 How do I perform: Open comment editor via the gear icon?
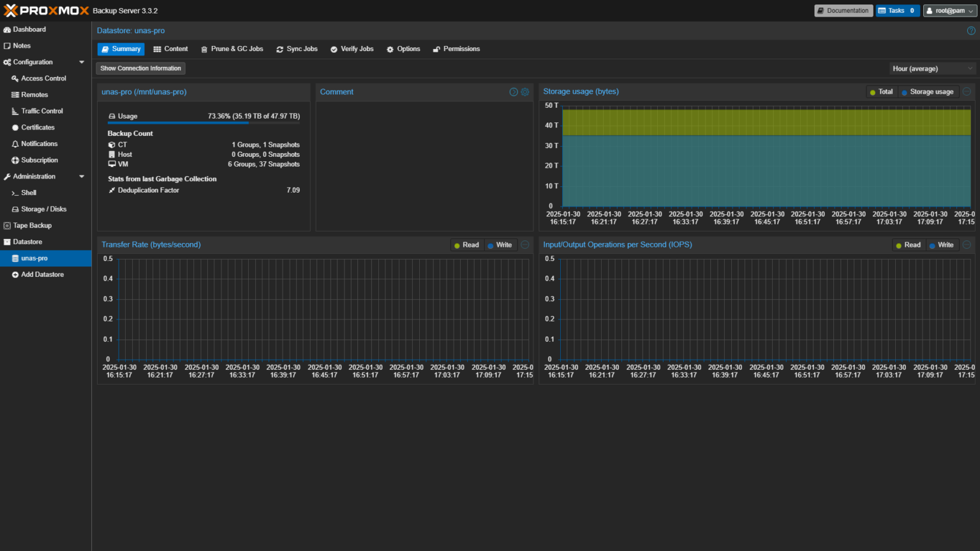pyautogui.click(x=524, y=92)
